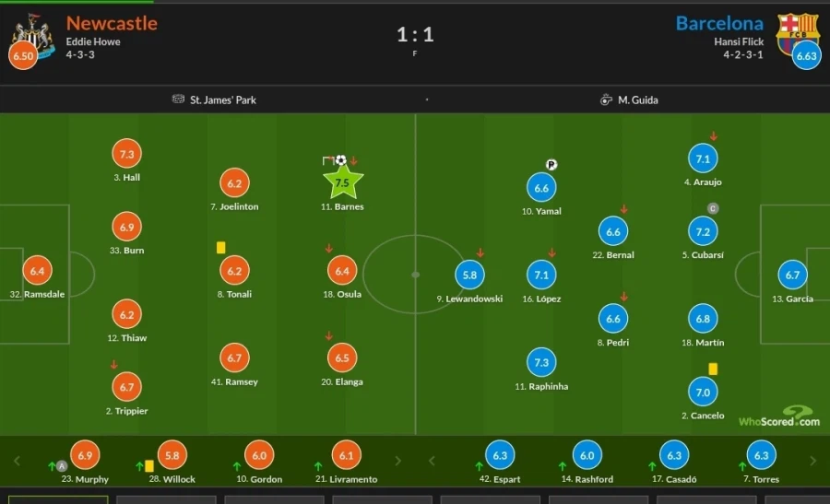830x504 pixels.
Task: Click the penalty P badge above Yamal
Action: (551, 165)
